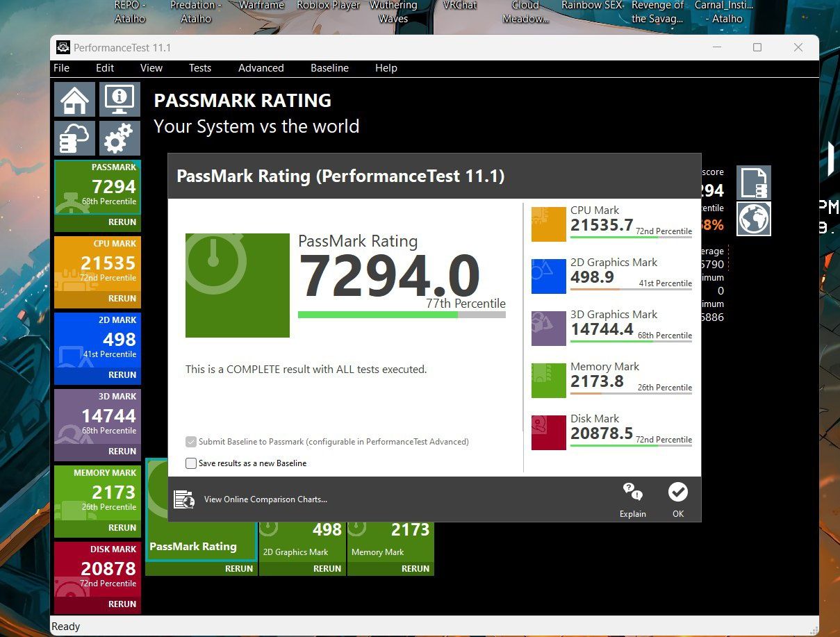Screen dimensions: 840x637
Task: Open the System Information monitor icon
Action: tap(120, 99)
